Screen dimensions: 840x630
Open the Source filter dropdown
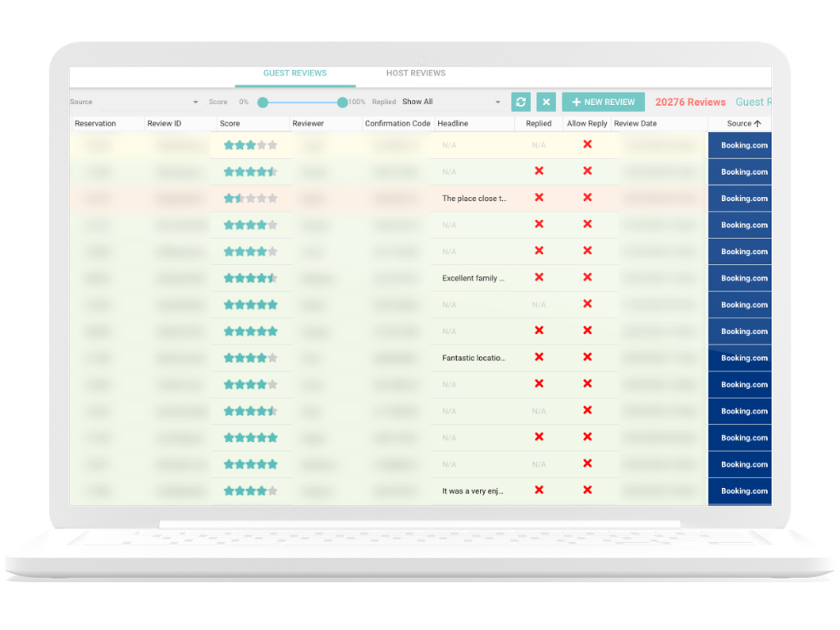pos(135,102)
